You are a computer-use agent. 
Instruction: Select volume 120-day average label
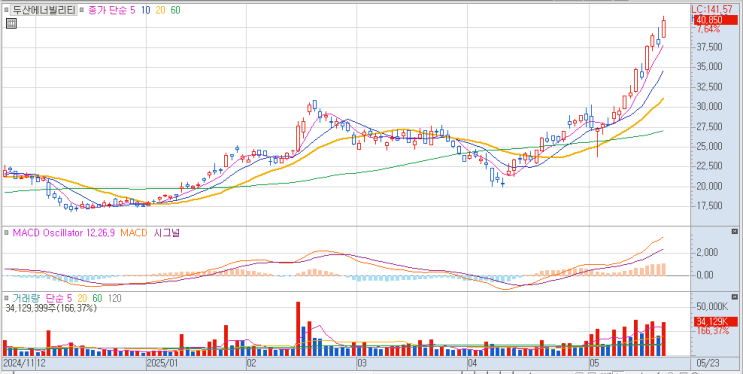pos(114,298)
